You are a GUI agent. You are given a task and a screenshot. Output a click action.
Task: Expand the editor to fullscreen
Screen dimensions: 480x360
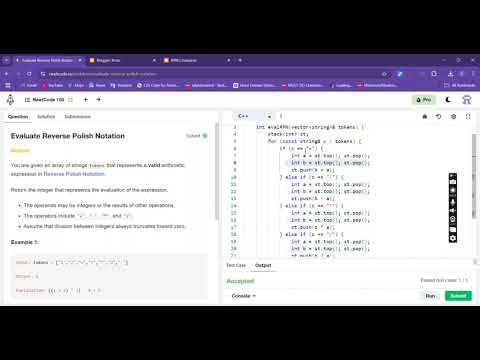tap(468, 116)
